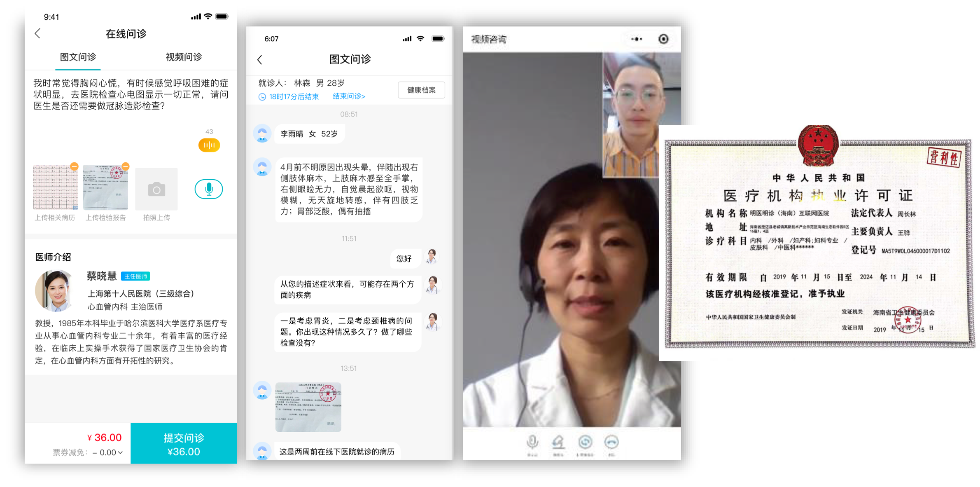Viewport: 980px width, 487px height.
Task: Go back from the 图文问诊 chat
Action: (260, 60)
